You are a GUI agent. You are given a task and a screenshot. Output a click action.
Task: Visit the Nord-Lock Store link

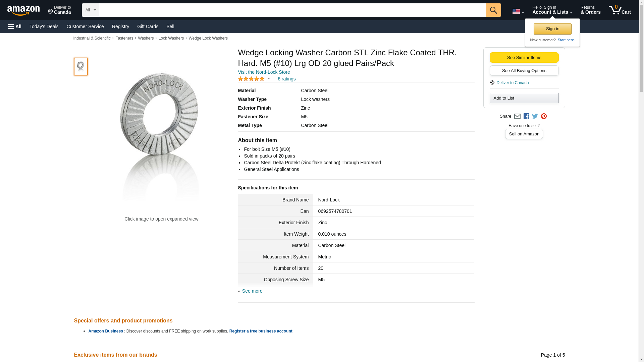pyautogui.click(x=264, y=72)
